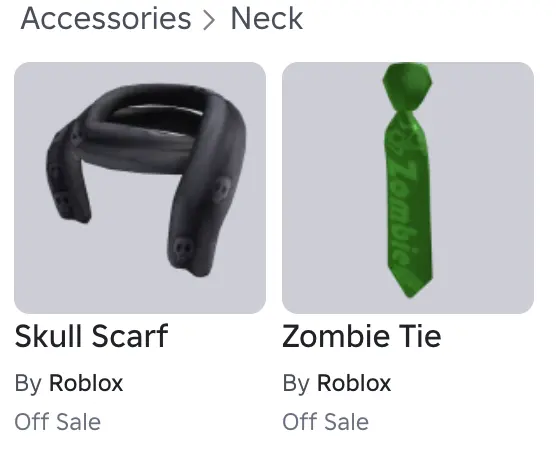Visit Roblox creator link under Skull Scarf

[x=86, y=383]
